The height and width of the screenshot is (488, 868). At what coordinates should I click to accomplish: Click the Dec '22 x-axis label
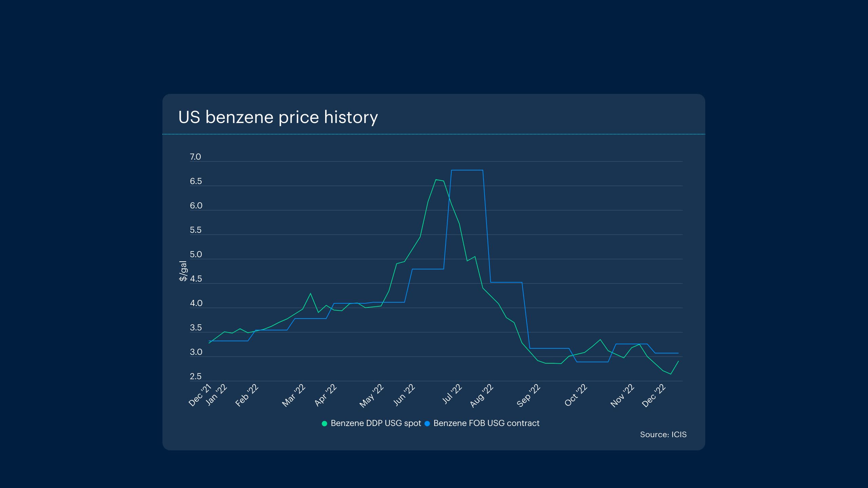click(654, 396)
